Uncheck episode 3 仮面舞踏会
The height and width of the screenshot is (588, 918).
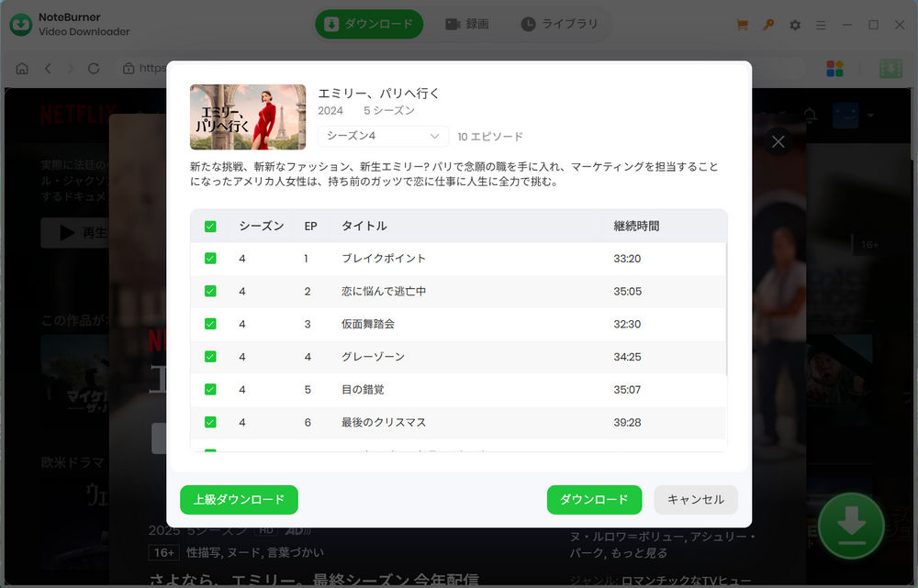pyautogui.click(x=210, y=324)
